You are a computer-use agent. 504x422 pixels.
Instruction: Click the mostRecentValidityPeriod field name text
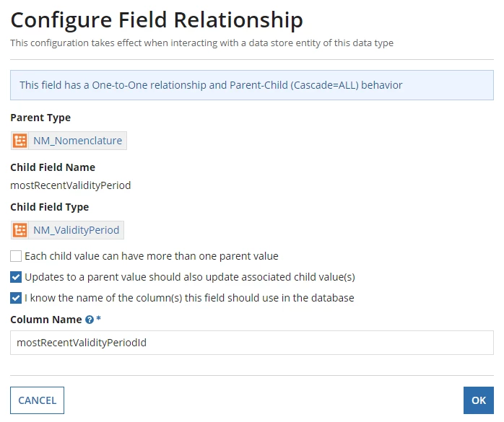(70, 185)
